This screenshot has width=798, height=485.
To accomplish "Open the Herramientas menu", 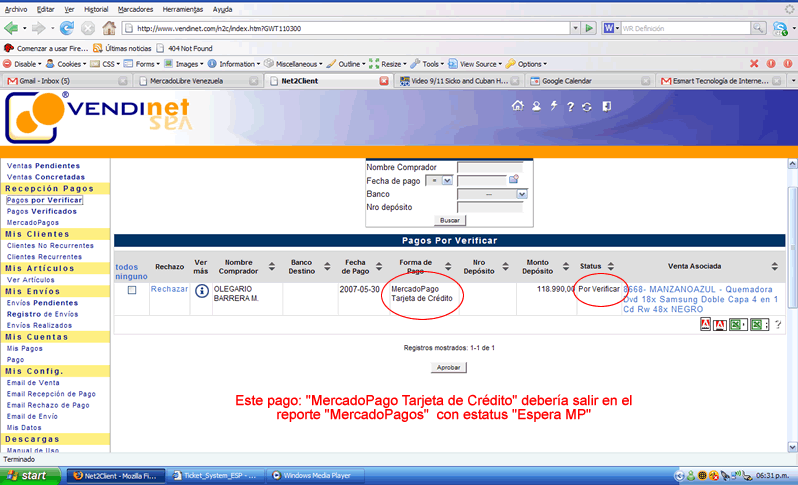I will pyautogui.click(x=183, y=9).
